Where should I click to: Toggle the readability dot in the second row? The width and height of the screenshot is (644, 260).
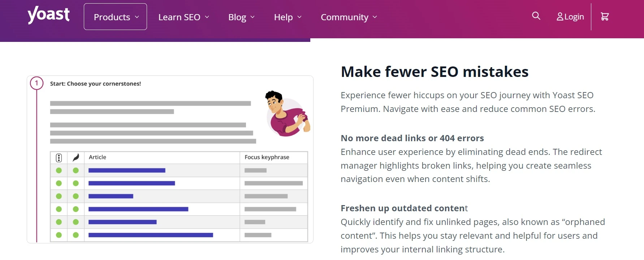[x=75, y=183]
